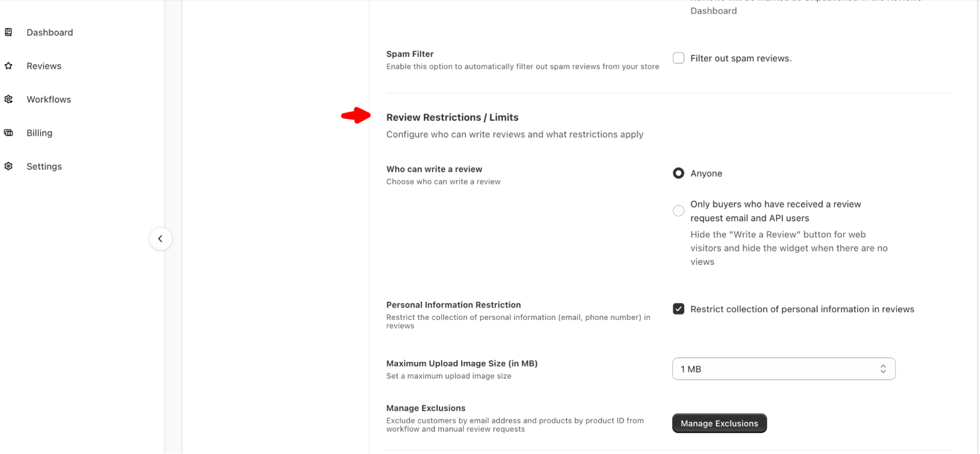Viewport: 980px width, 454px height.
Task: Click the Billing icon in the sidebar
Action: [8, 132]
